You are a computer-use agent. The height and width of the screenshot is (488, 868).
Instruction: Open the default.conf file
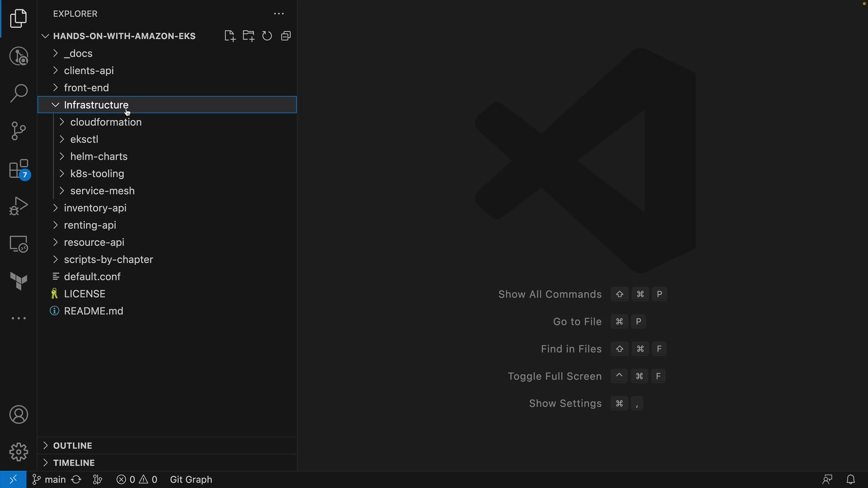click(92, 277)
